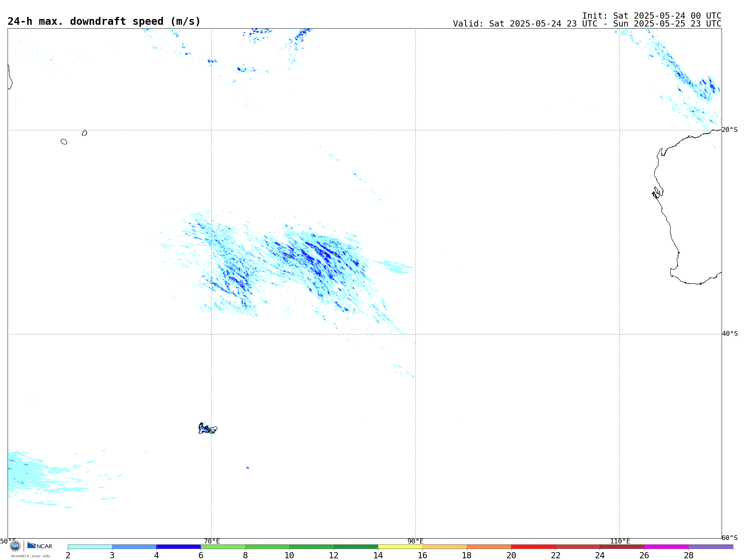Click the orange 18-20 colorbar swatch
Image resolution: width=744 pixels, height=560 pixels.
point(489,547)
